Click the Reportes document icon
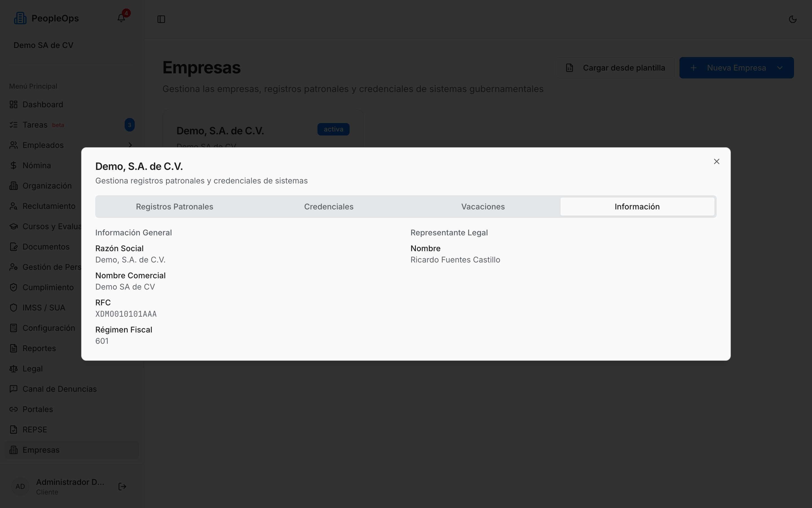Screen dimensions: 812x508 14,349
